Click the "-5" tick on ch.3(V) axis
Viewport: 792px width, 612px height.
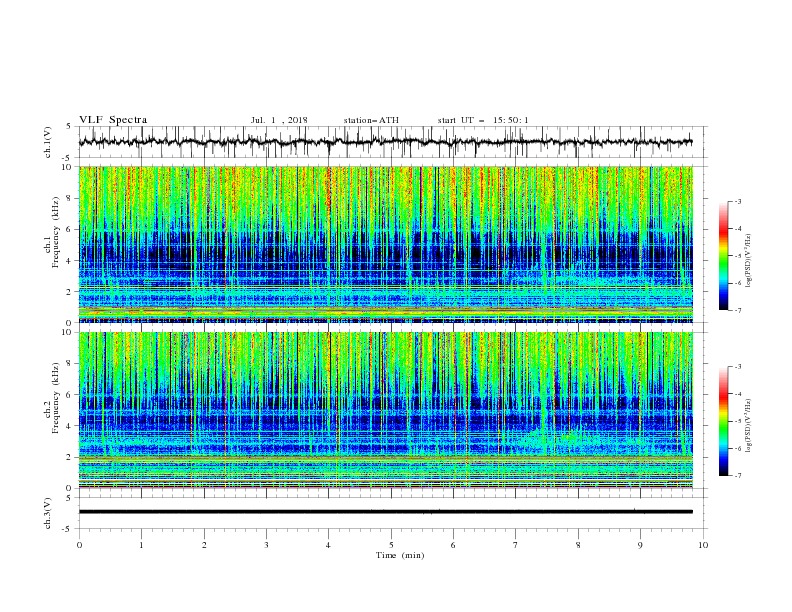68,529
